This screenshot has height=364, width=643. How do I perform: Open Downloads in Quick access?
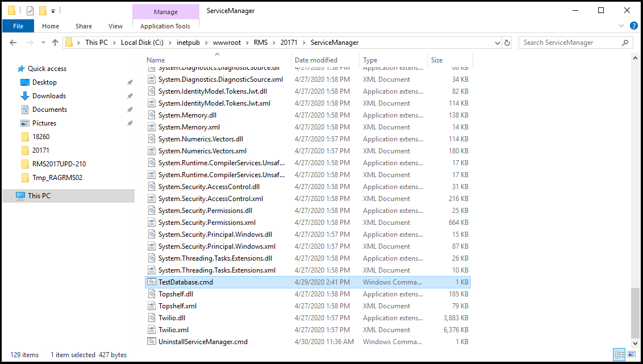point(49,95)
